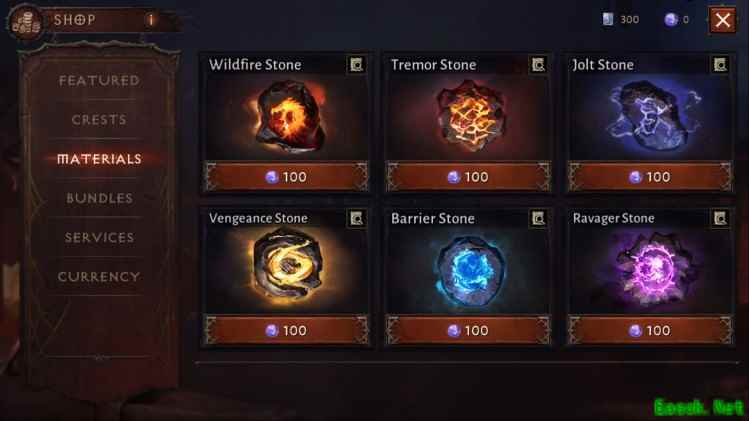Image resolution: width=749 pixels, height=421 pixels.
Task: Open the Currency tab
Action: pyautogui.click(x=99, y=277)
